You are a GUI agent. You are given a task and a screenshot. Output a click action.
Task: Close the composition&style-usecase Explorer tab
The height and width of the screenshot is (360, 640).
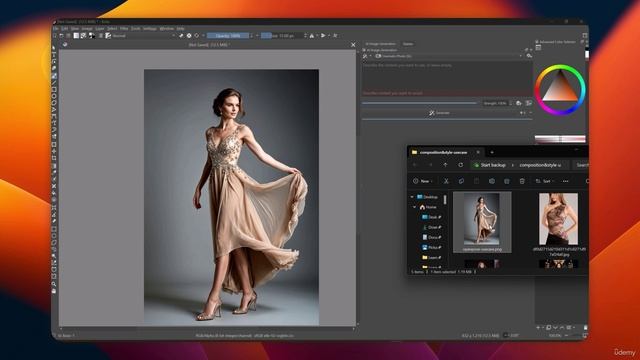point(478,152)
